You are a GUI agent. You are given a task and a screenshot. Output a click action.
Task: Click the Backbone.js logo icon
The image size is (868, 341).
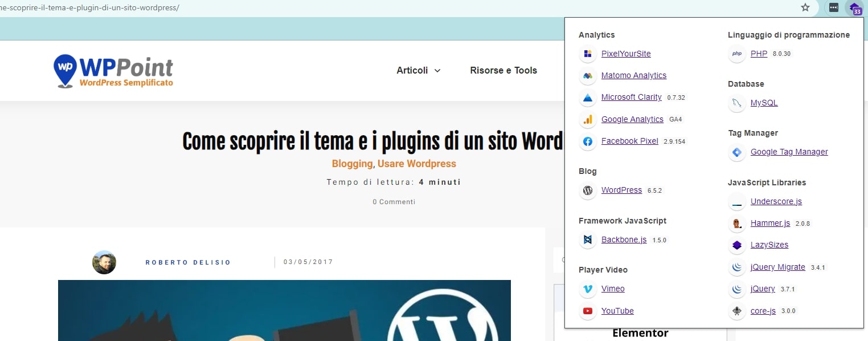(588, 240)
